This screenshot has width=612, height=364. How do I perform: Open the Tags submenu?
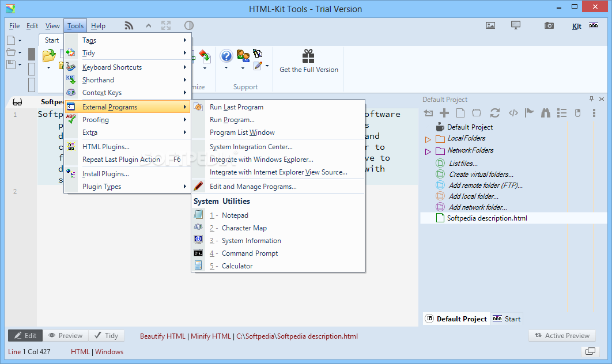coord(128,40)
